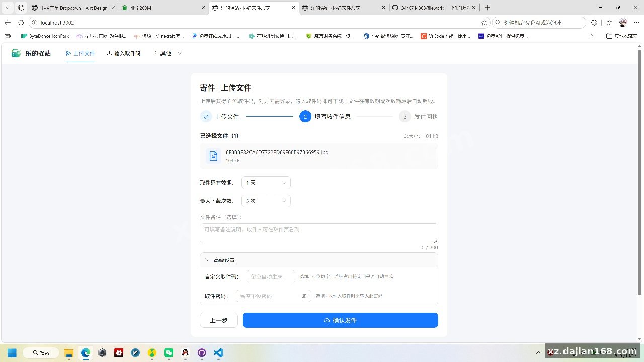Open the browser tab list chevron
Screen dimensions: 644x362
tap(7, 8)
